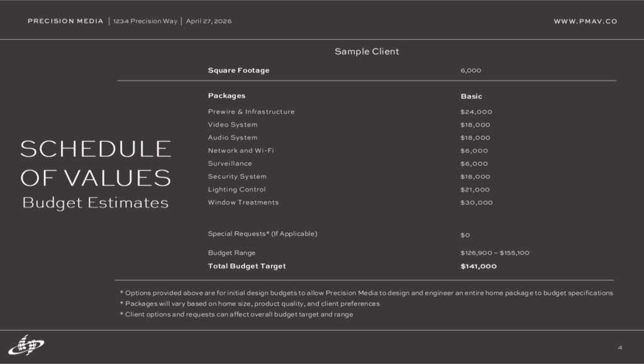Click the Square Footage label
Image resolution: width=644 pixels, height=364 pixels.
point(238,71)
